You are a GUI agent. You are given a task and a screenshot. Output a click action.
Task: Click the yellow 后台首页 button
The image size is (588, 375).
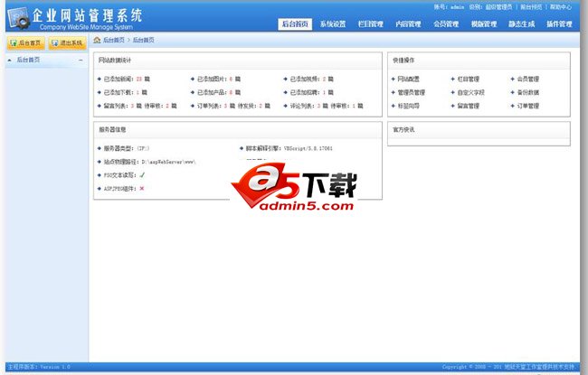click(x=26, y=43)
